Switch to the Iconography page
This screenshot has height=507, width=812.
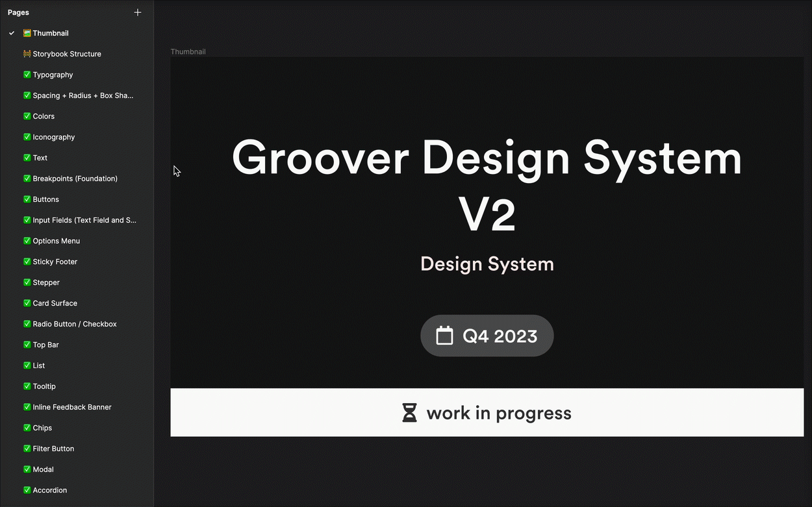pyautogui.click(x=53, y=137)
